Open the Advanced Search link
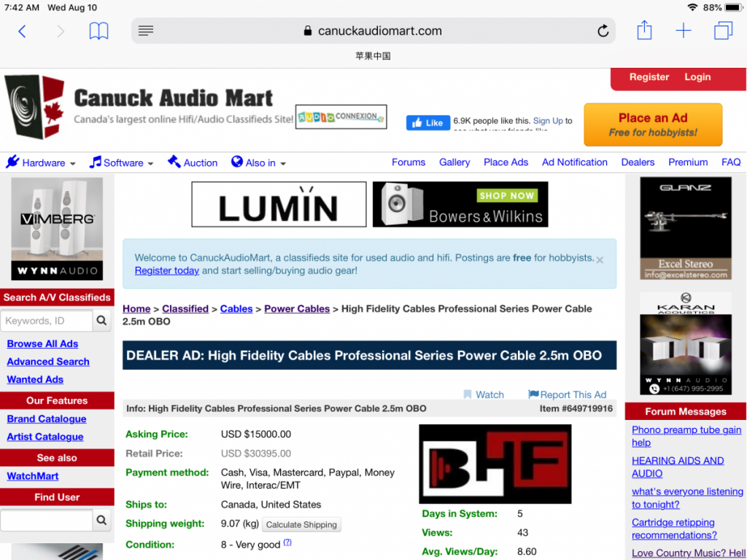Viewport: 747px width, 560px height. (48, 362)
